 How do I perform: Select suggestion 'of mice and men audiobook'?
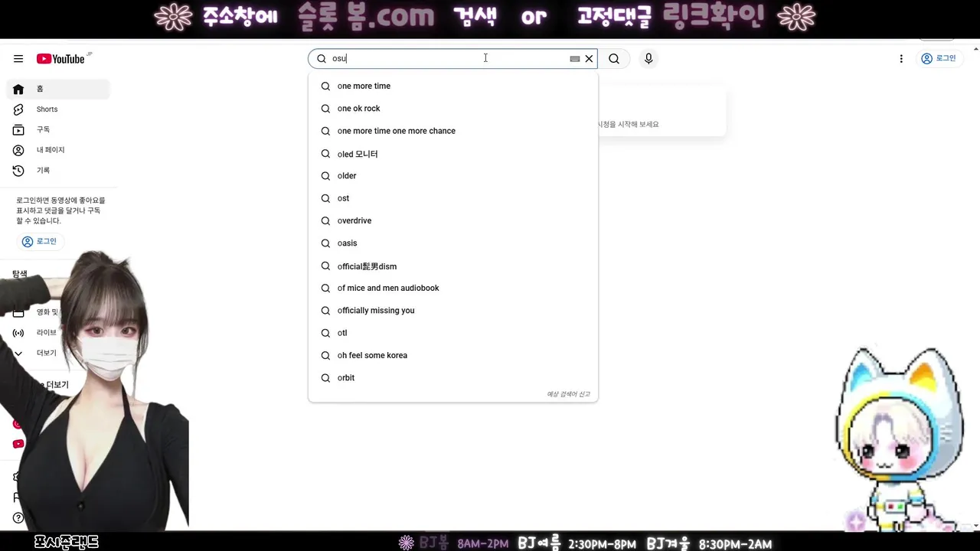point(453,289)
